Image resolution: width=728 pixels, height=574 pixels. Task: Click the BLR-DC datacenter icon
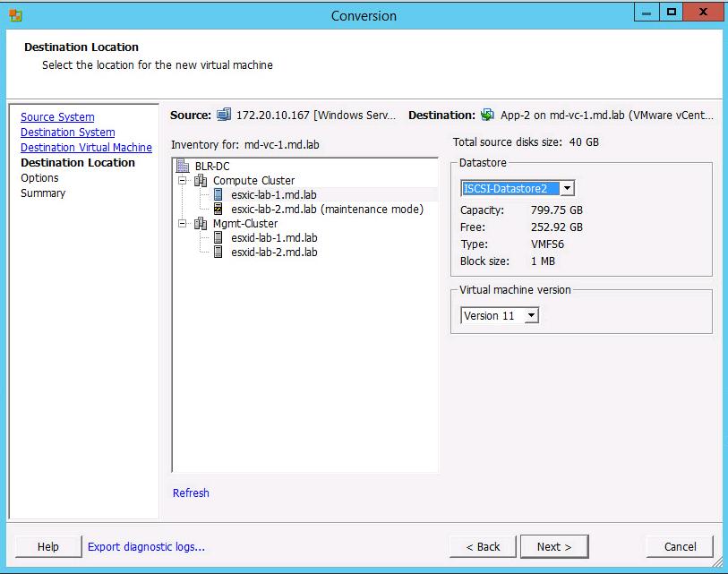coord(183,166)
